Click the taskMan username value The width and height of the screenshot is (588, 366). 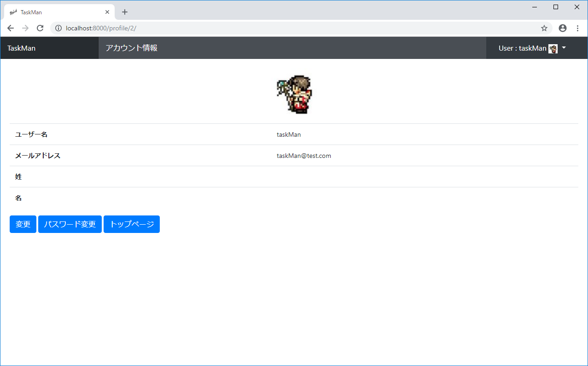coord(289,134)
